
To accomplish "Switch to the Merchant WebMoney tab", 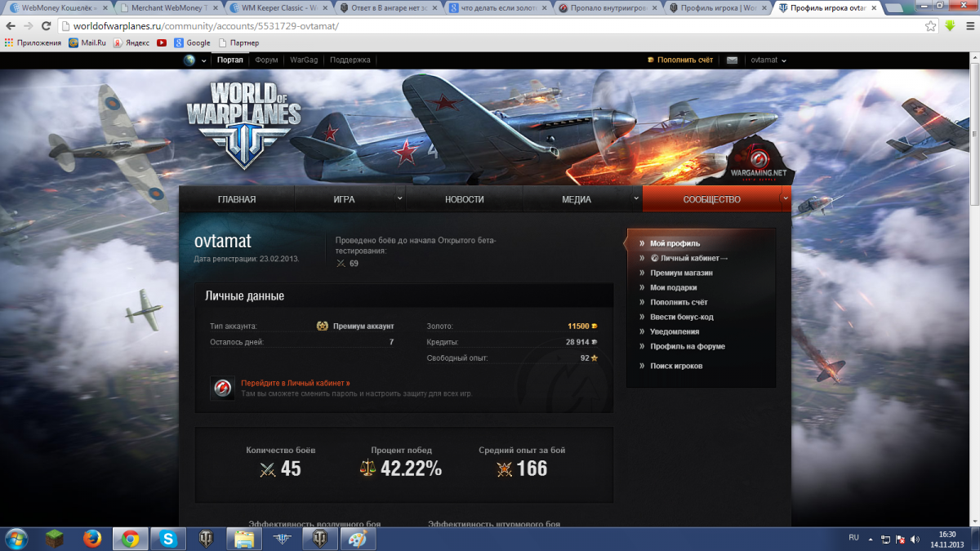I will point(167,7).
